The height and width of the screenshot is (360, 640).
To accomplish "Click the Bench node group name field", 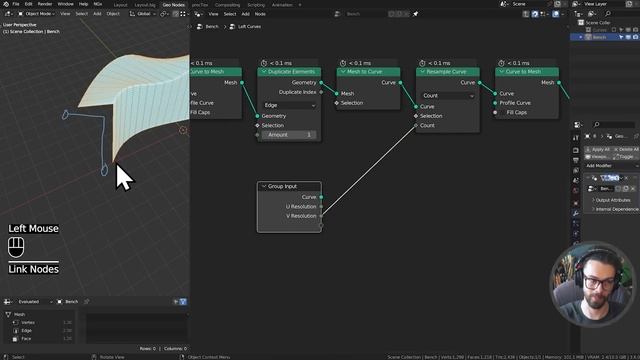I will 364,14.
